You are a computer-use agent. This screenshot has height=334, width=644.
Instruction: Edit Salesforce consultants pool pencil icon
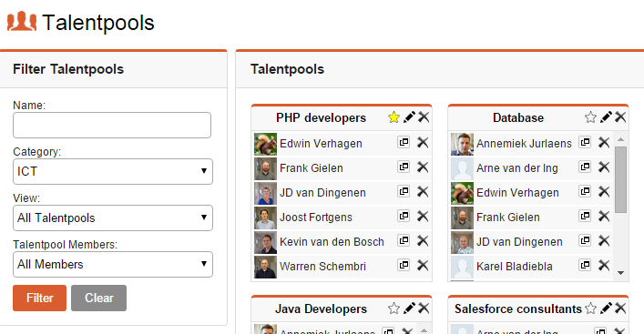606,309
